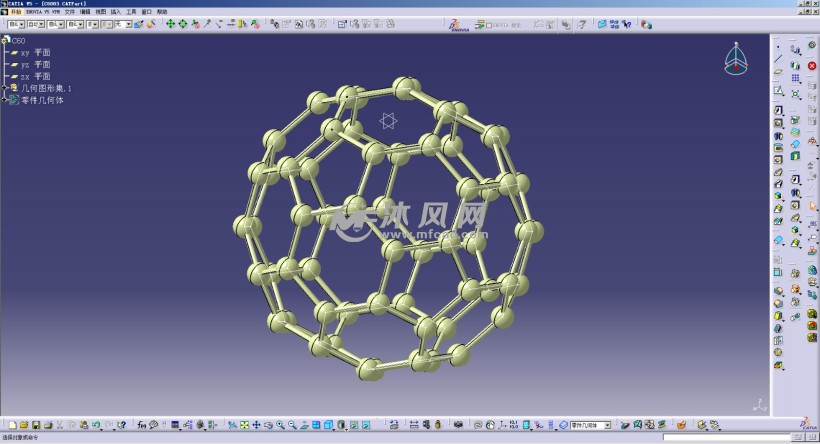Viewport: 820px width, 444px height.
Task: Click the ENOVIA logo icon in top toolbar
Action: pos(459,25)
